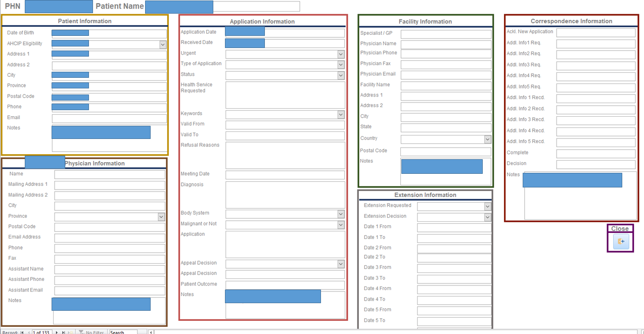
Task: Click the horizontal scrollbar left arrow
Action: coord(151,332)
